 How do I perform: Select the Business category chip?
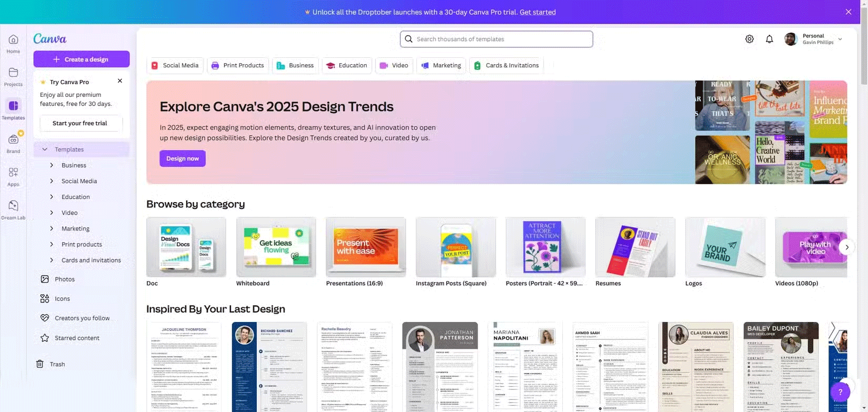pyautogui.click(x=295, y=65)
